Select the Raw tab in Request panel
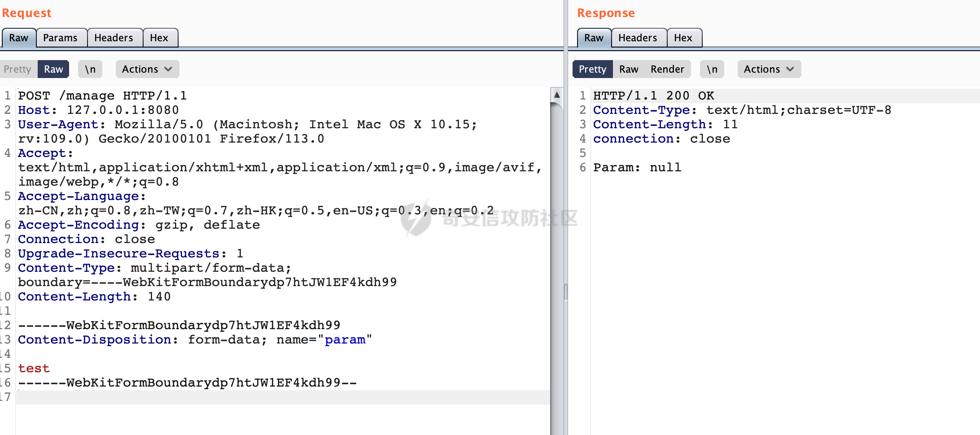This screenshot has width=980, height=435. click(x=19, y=38)
